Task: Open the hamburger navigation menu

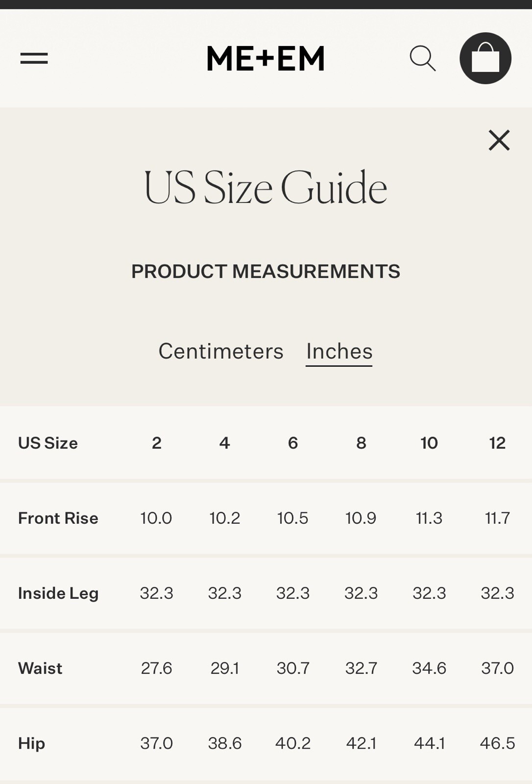Action: pyautogui.click(x=34, y=58)
